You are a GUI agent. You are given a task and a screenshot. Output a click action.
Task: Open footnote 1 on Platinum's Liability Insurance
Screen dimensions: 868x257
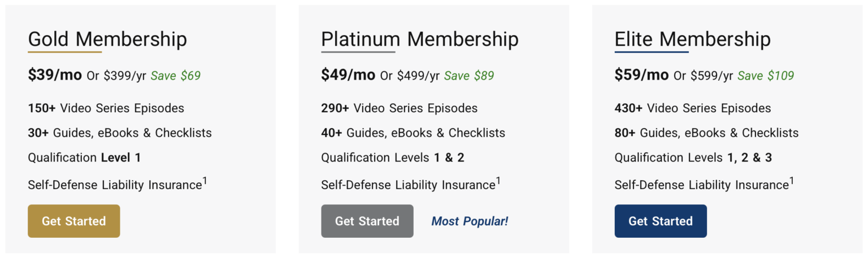pos(498,181)
